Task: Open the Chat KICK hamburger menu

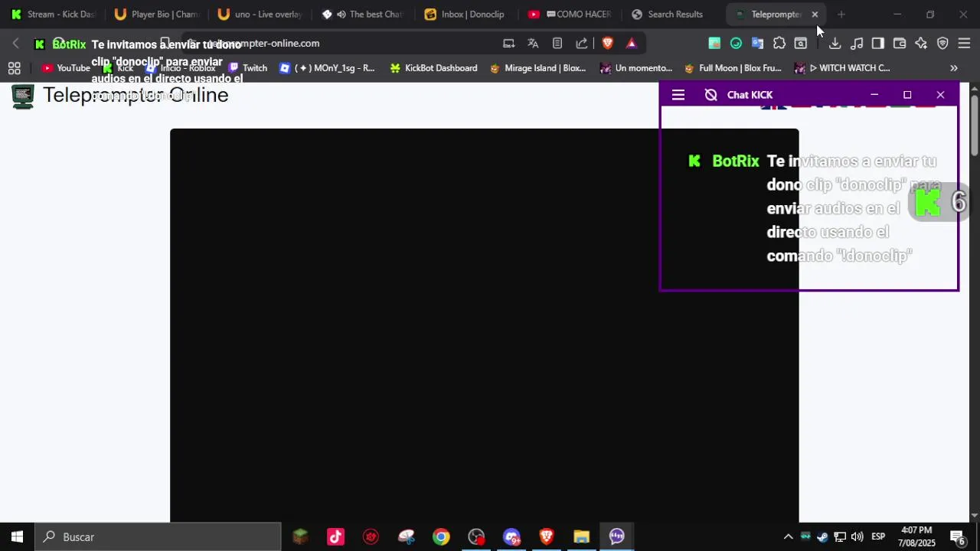Action: pos(678,95)
